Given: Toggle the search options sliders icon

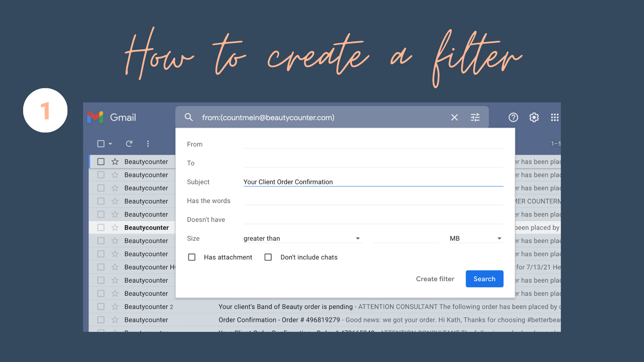Looking at the screenshot, I should coord(475,117).
